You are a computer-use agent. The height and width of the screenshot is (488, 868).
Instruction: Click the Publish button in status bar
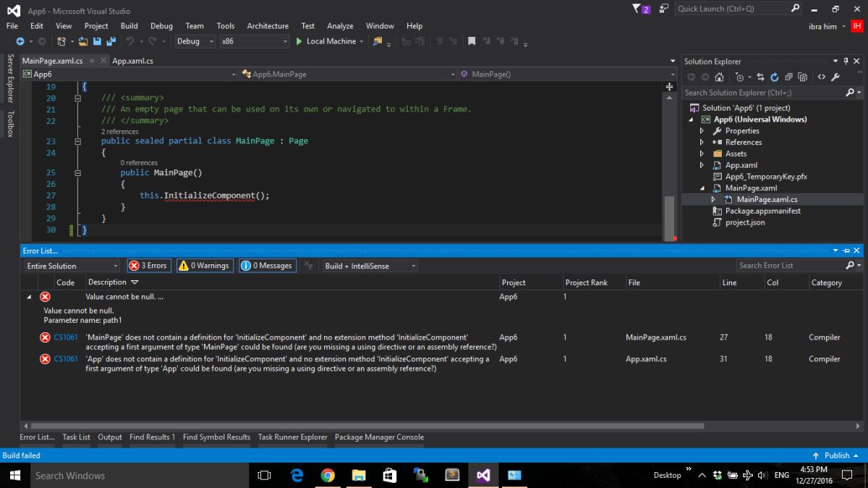point(836,455)
